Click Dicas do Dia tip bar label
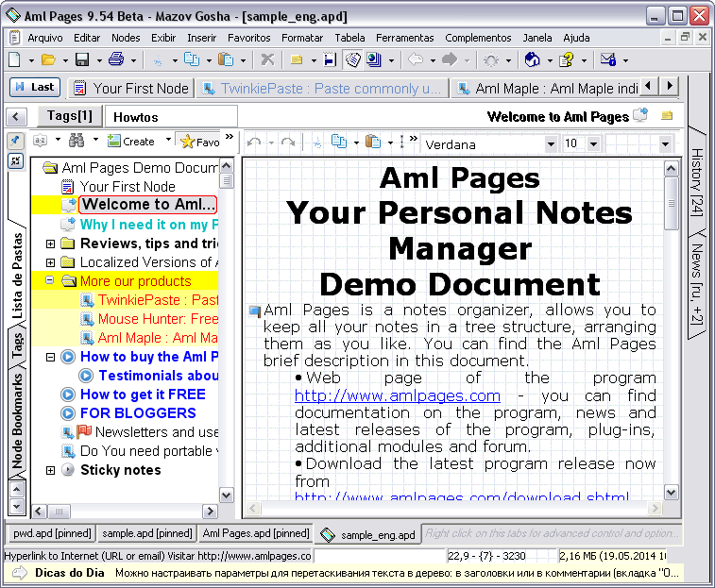 click(x=70, y=573)
